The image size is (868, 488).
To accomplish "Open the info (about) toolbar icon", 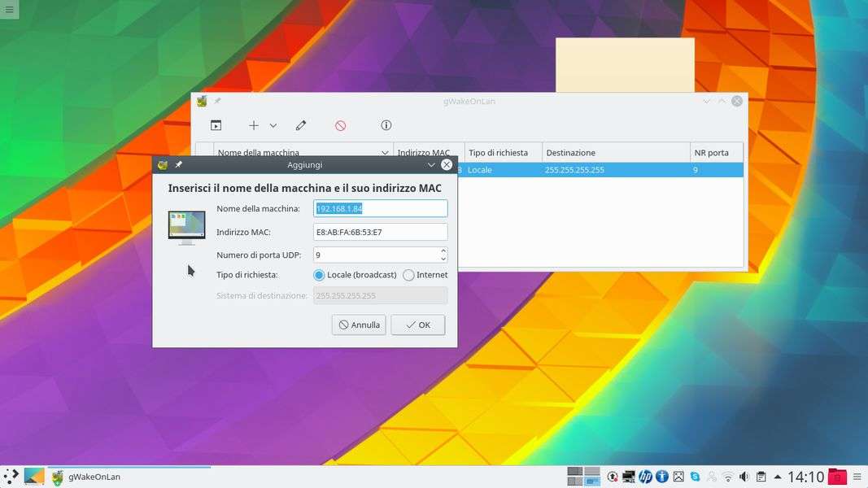I will pos(386,125).
